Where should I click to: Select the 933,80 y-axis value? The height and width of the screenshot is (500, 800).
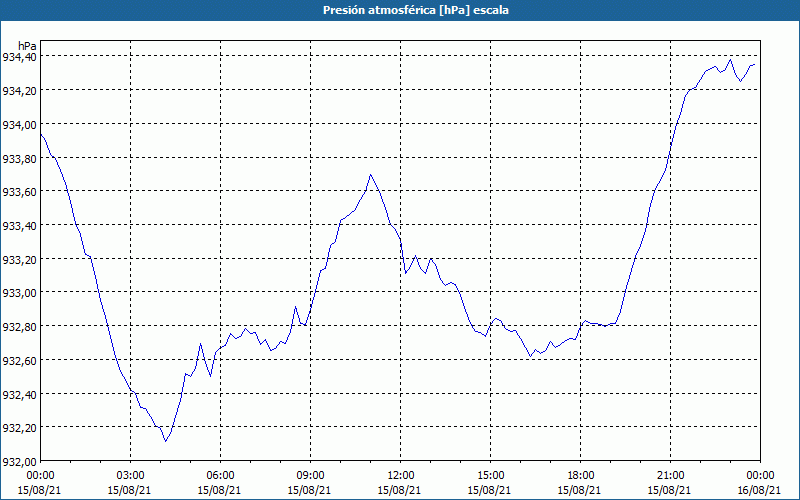click(x=19, y=158)
